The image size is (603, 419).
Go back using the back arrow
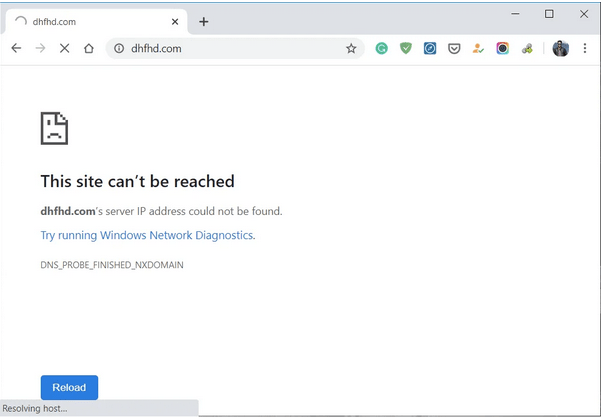16,48
